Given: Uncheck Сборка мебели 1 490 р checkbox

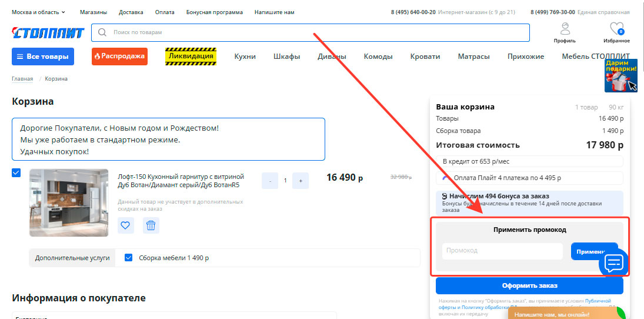Looking at the screenshot, I should pyautogui.click(x=129, y=258).
